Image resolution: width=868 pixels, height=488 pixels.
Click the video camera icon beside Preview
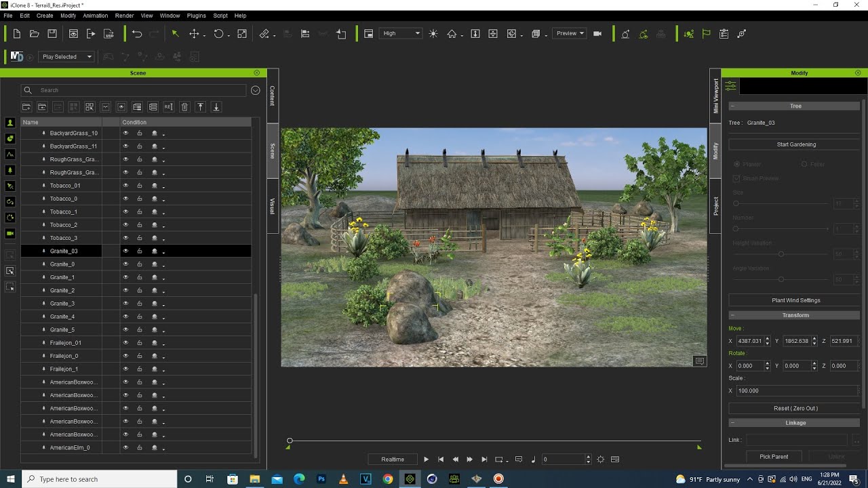click(x=597, y=34)
